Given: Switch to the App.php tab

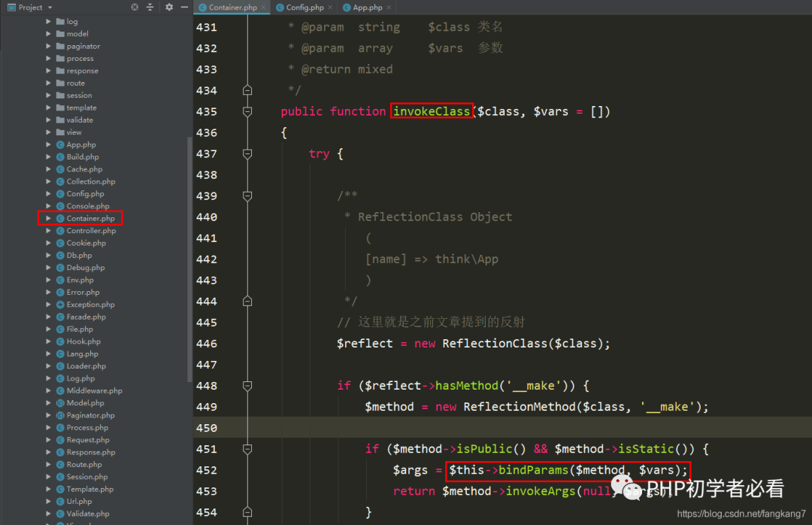Looking at the screenshot, I should (367, 8).
